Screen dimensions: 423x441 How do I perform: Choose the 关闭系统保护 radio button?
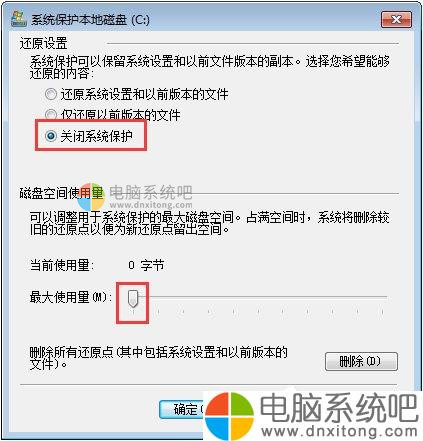coord(51,136)
